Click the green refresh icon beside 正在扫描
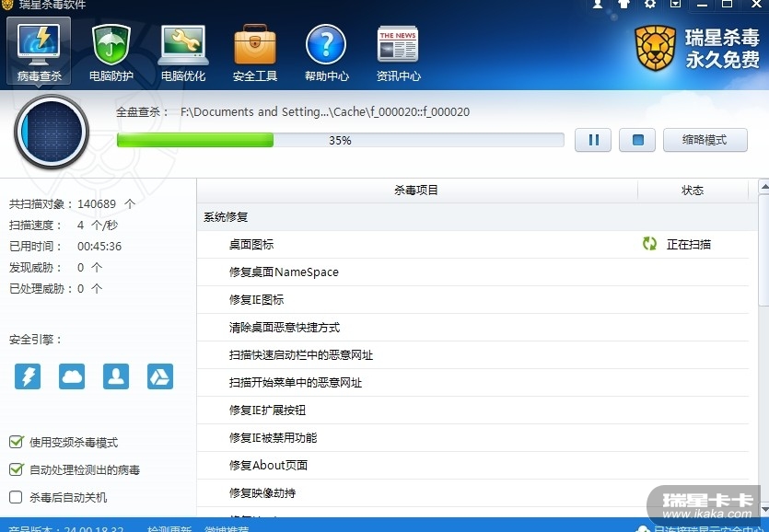Screen dimensions: 769x532 pos(649,244)
